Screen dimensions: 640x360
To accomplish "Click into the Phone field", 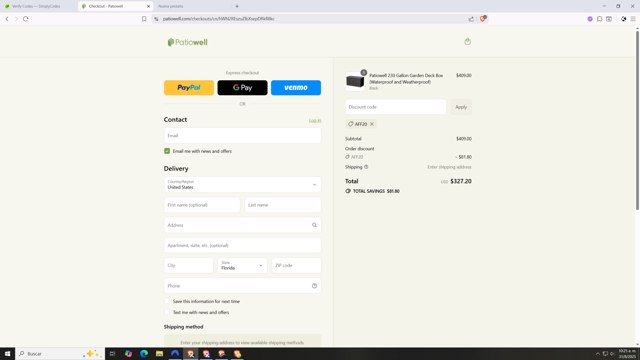I will point(242,286).
